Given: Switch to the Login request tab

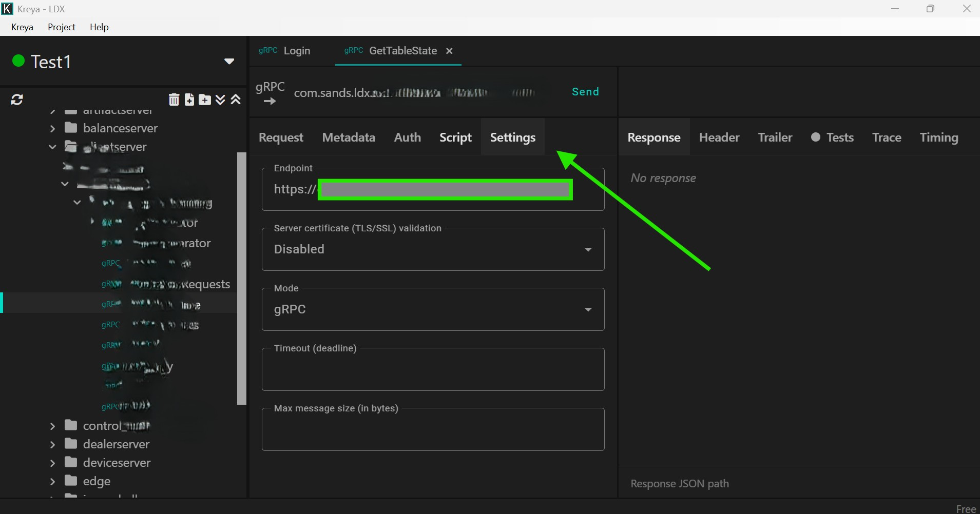Looking at the screenshot, I should (284, 51).
